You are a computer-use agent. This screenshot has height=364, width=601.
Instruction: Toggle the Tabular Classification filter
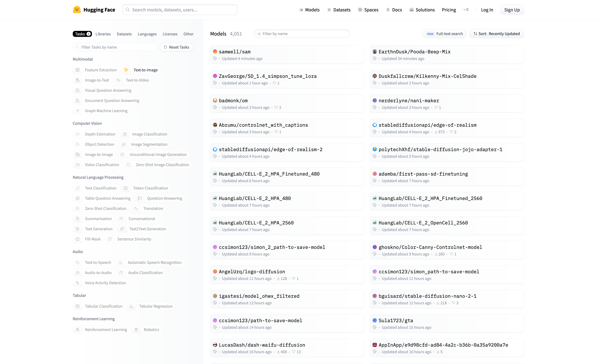click(99, 306)
